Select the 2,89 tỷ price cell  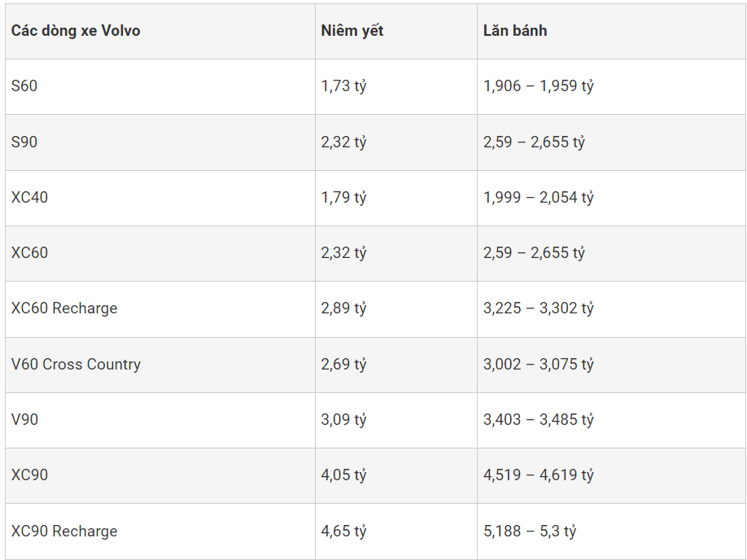click(x=343, y=308)
